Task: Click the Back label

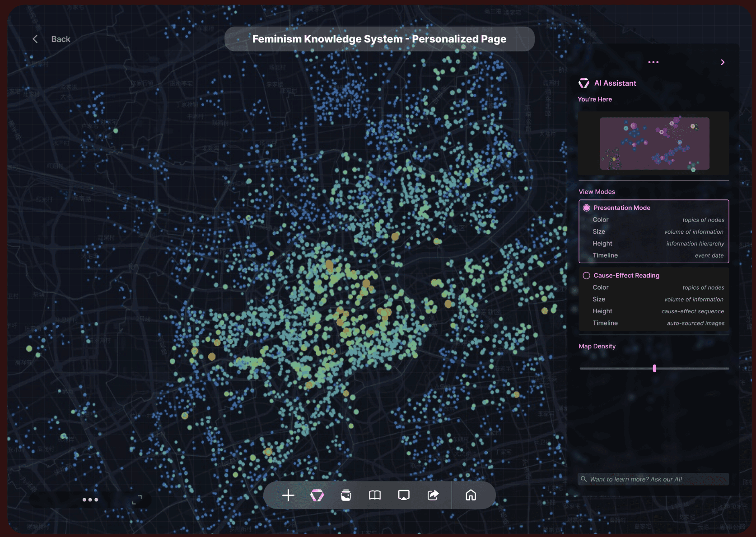Action: click(61, 39)
